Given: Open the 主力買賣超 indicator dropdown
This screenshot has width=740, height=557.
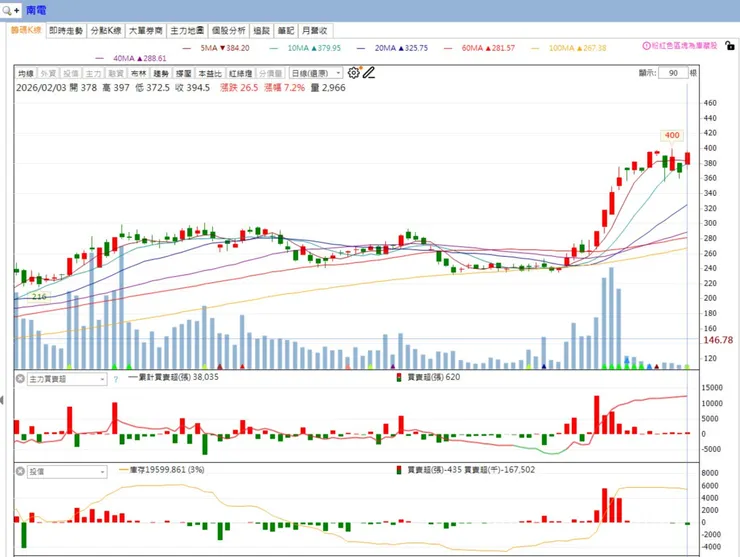Looking at the screenshot, I should [67, 379].
